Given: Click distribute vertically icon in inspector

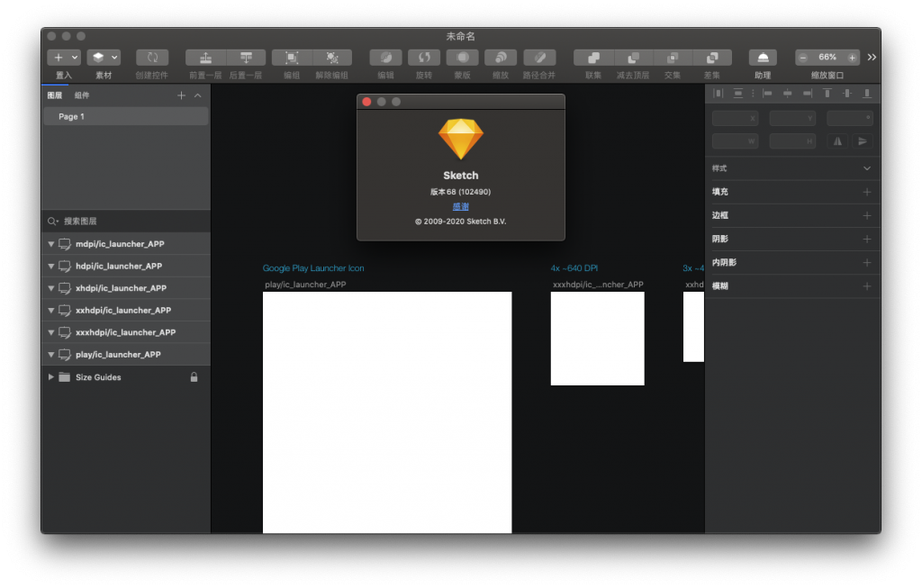Looking at the screenshot, I should click(738, 94).
